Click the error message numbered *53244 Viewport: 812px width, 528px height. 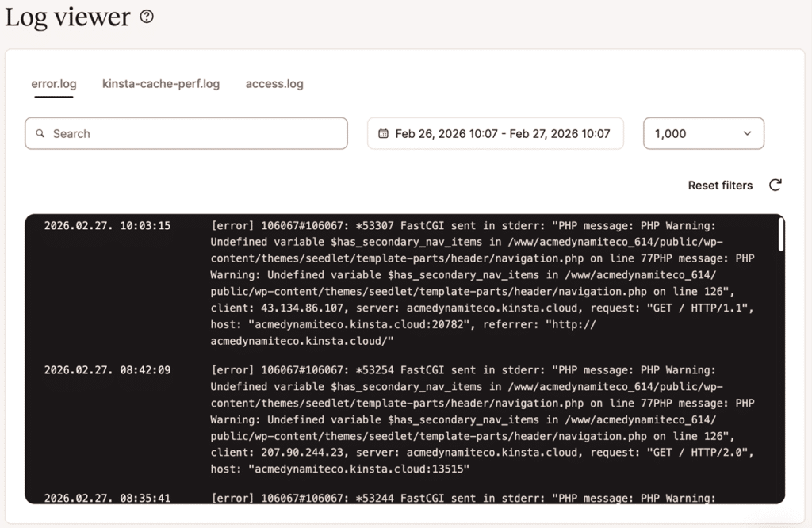pos(463,498)
